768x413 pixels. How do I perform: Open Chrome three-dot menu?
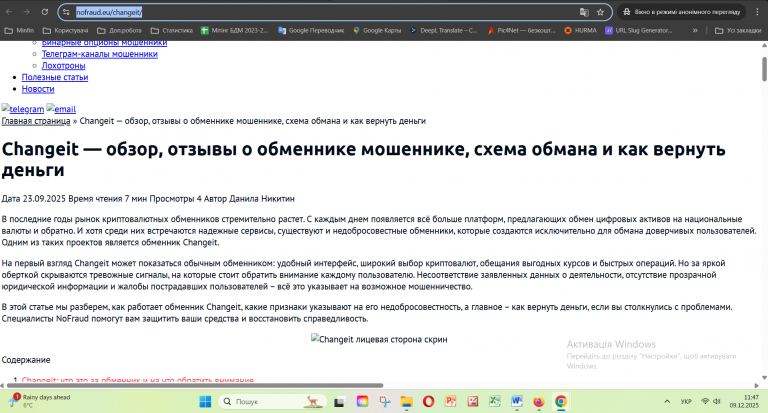(757, 12)
